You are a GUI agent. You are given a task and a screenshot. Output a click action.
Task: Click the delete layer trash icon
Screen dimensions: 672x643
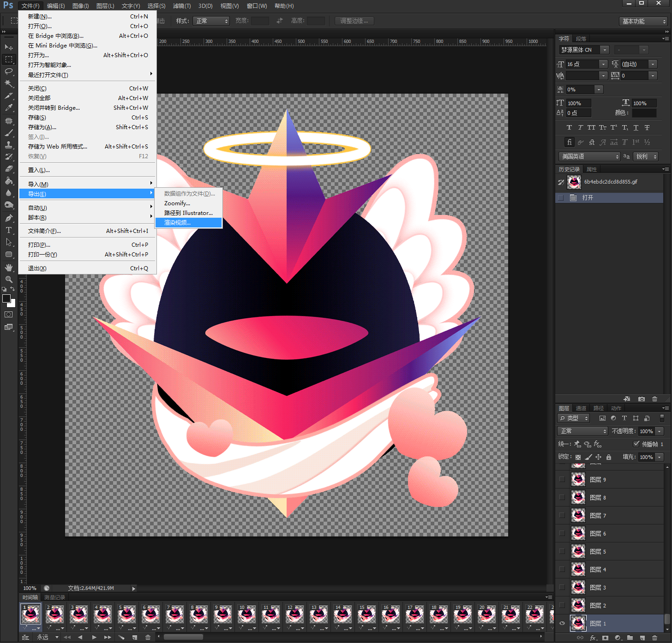click(x=654, y=637)
